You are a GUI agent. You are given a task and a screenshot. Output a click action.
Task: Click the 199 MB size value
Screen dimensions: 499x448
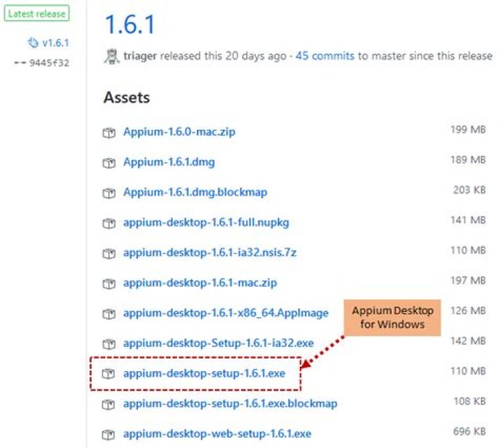click(x=468, y=130)
